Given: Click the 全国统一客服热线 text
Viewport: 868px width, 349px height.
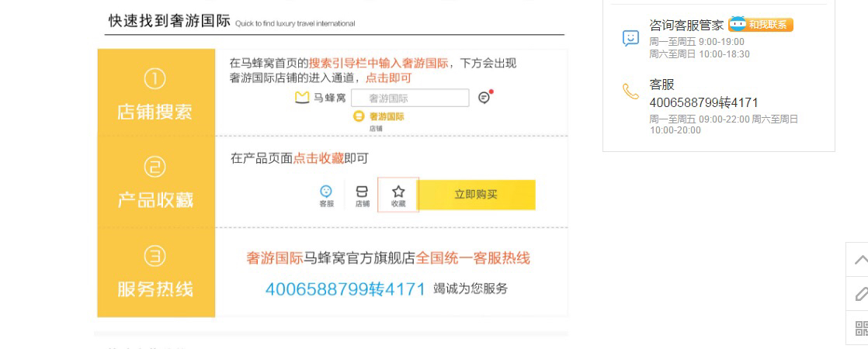Looking at the screenshot, I should pos(473,257).
